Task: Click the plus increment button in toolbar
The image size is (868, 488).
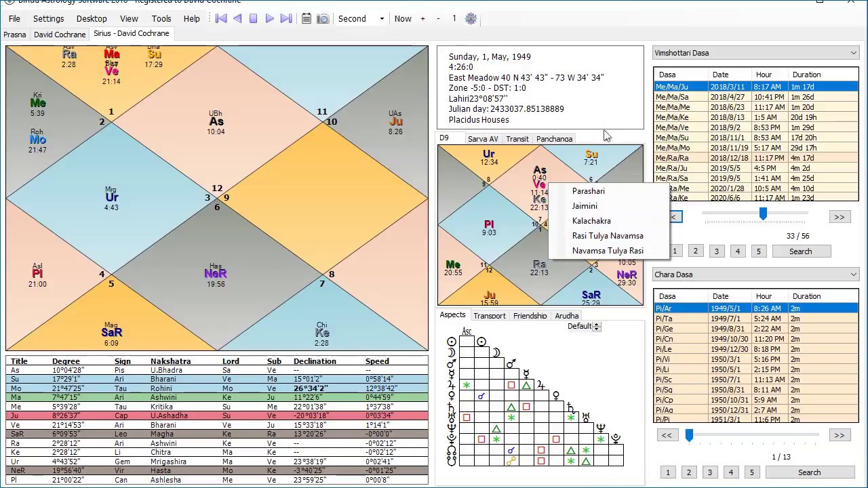Action: 422,18
